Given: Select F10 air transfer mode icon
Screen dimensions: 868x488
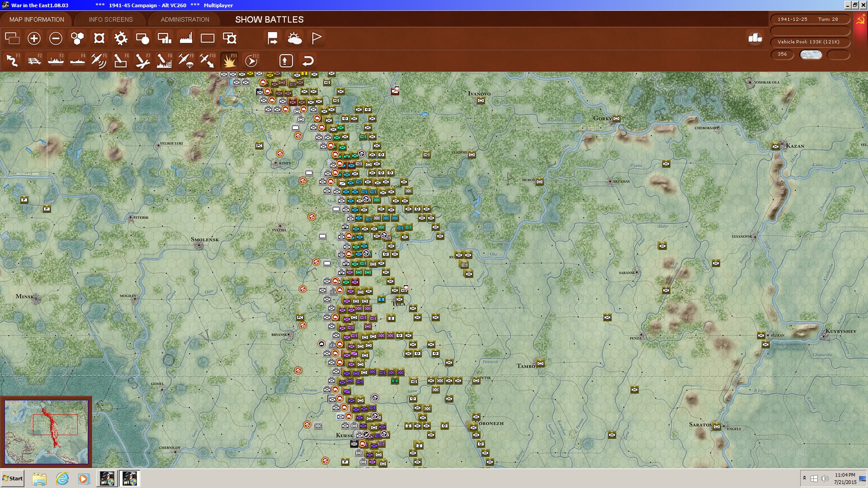Looking at the screenshot, I should (x=207, y=61).
